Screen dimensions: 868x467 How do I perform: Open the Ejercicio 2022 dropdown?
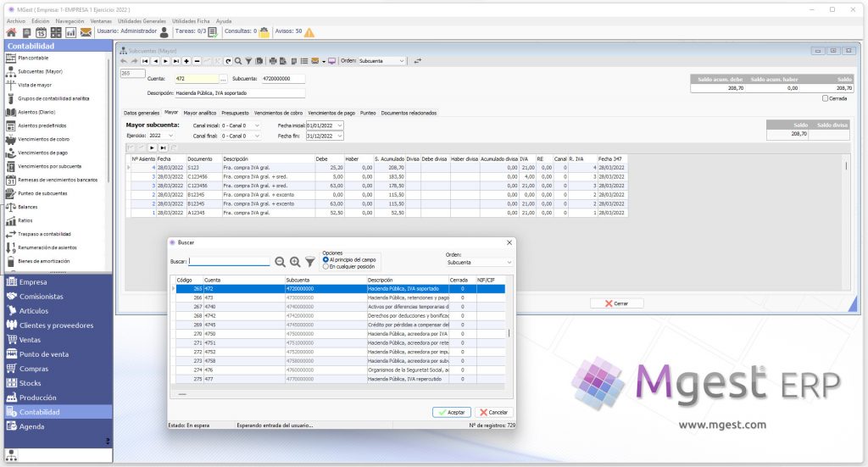pos(170,136)
